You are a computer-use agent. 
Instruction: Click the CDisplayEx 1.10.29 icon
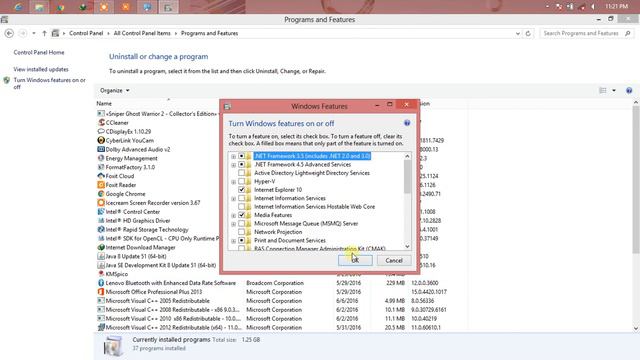(x=101, y=131)
